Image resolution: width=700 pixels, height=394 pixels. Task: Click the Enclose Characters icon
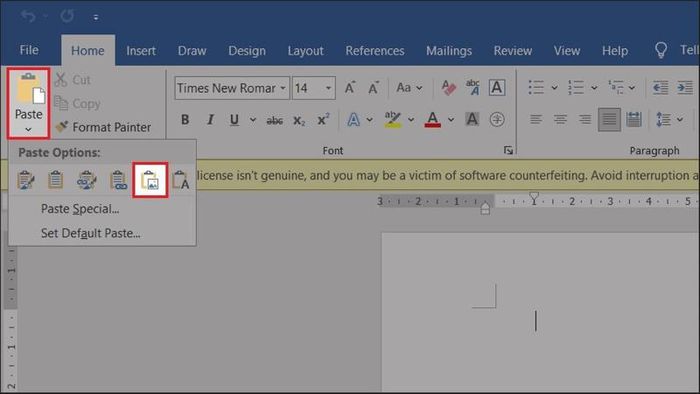click(497, 119)
